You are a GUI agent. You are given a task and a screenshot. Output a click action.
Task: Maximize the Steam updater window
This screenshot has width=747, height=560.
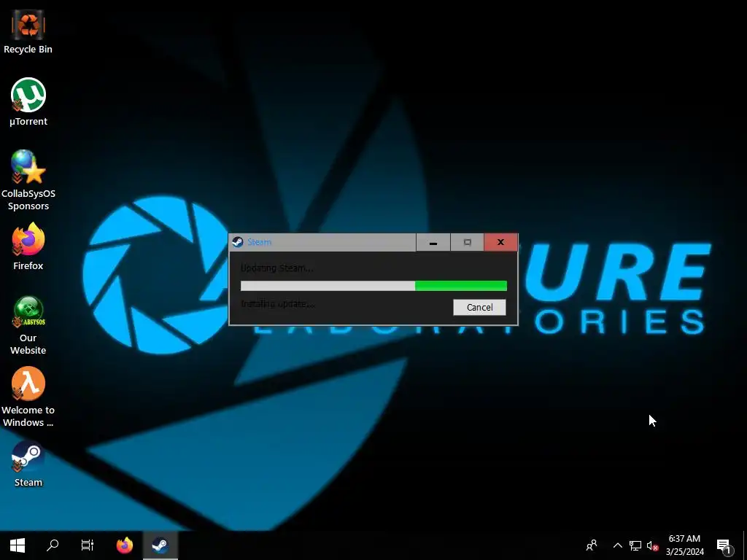pos(468,242)
